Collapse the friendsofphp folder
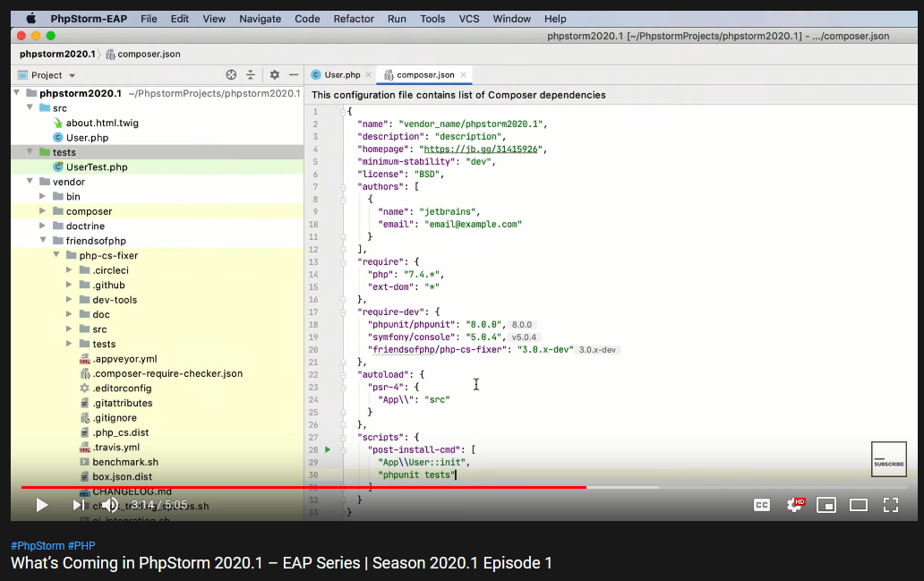Viewport: 924px width, 581px height. 42,241
